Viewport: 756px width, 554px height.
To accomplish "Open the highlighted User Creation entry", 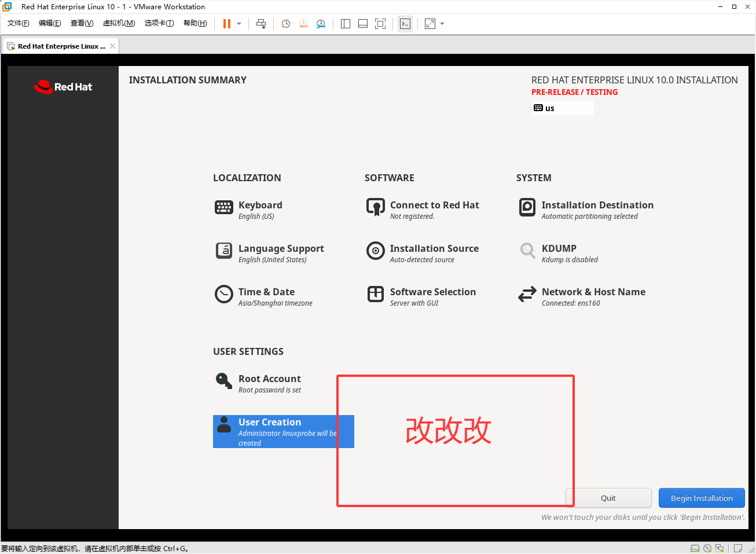I will [284, 431].
